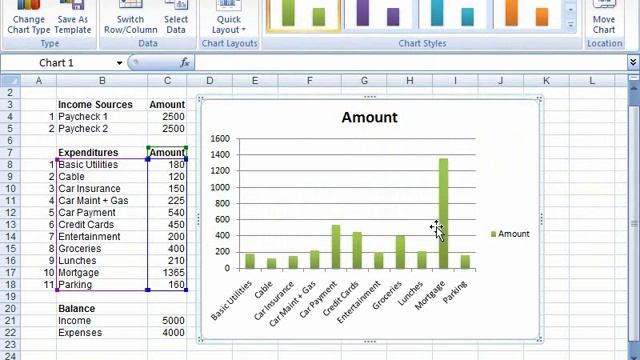This screenshot has width=640, height=360.
Task: Click the Groceries cell
Action: click(102, 249)
